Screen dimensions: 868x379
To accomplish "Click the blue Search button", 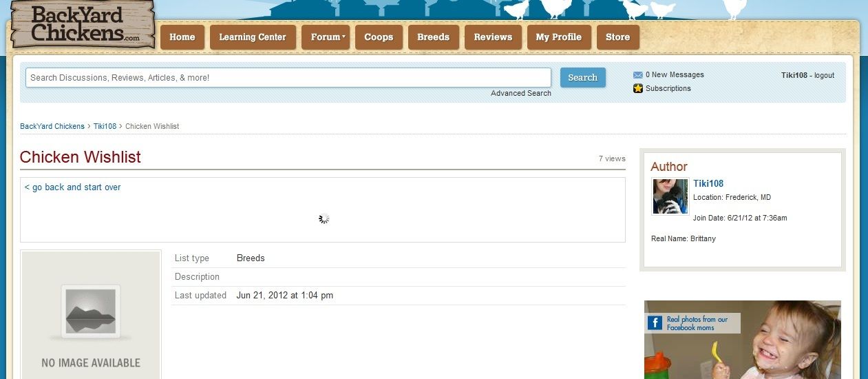I will pyautogui.click(x=582, y=78).
